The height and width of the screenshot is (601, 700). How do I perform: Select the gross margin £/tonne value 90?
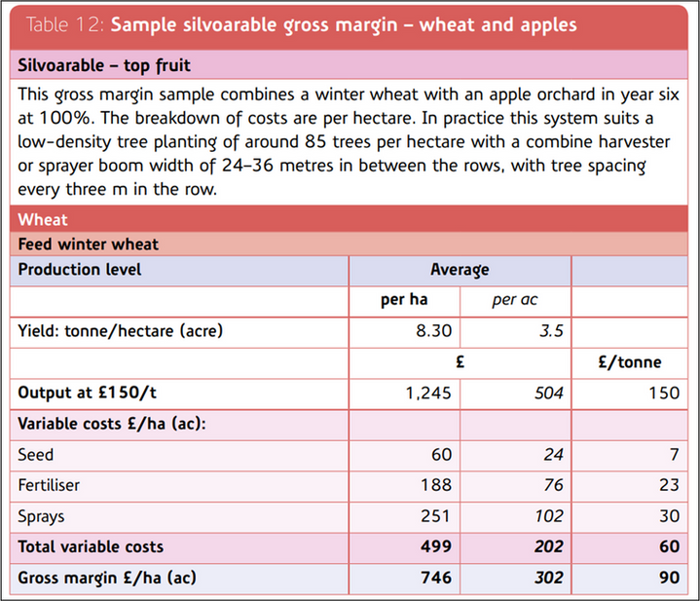668,578
